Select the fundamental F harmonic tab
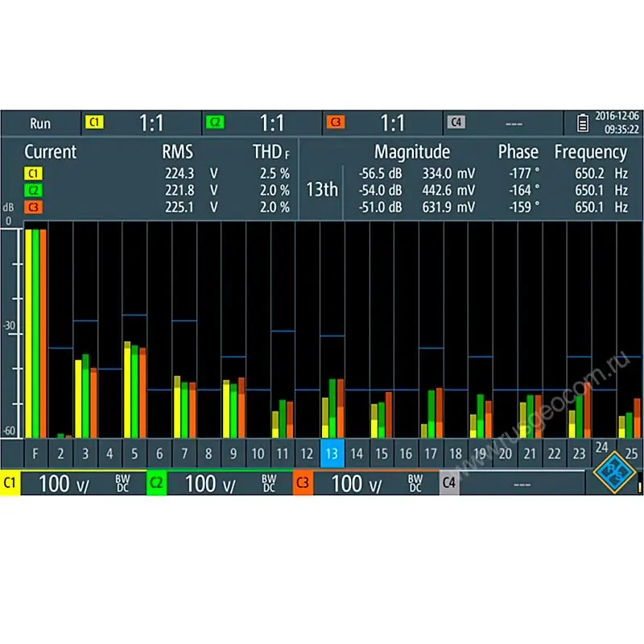The image size is (644, 644). pos(35,453)
